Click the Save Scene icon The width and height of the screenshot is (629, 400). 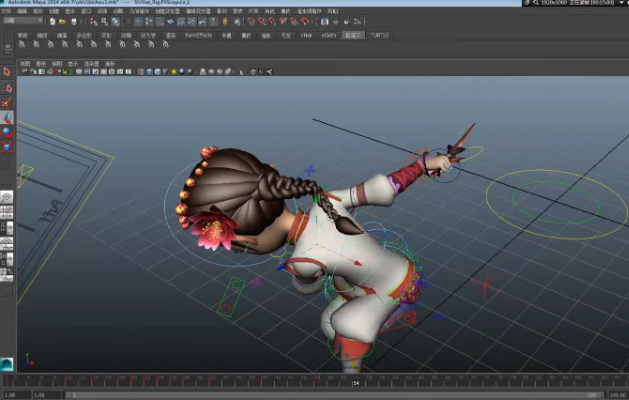[x=73, y=22]
